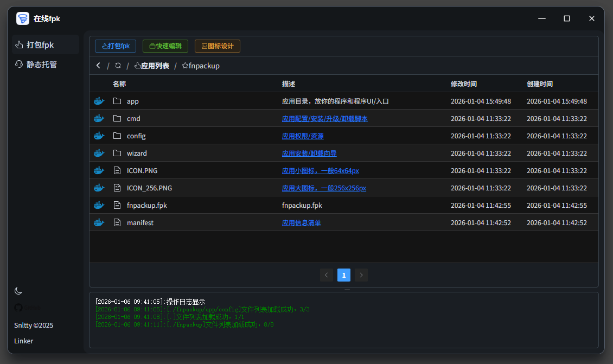Image resolution: width=613 pixels, height=364 pixels.
Task: Click the Docker whale icon beside ICON.PNG
Action: 99,170
